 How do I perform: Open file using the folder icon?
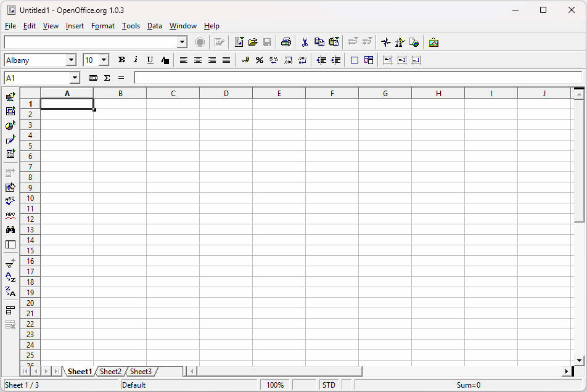[253, 43]
